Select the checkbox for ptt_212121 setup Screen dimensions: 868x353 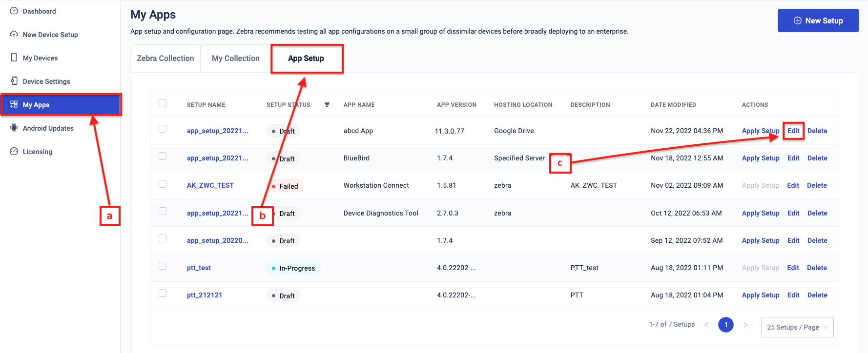pyautogui.click(x=163, y=293)
